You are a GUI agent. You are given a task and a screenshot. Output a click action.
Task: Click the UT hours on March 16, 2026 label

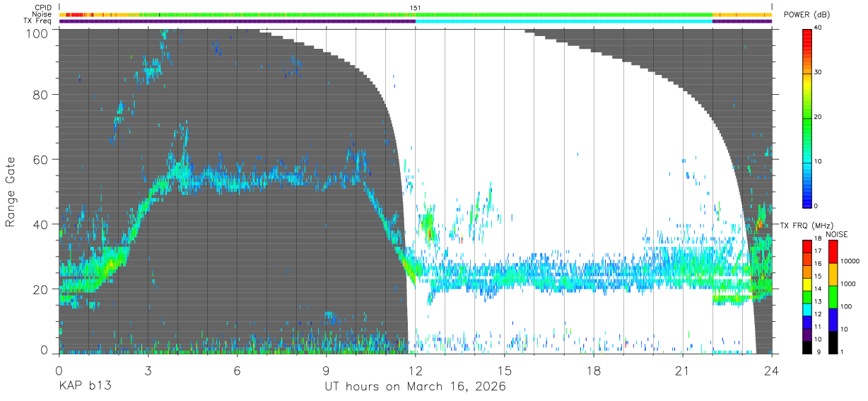[x=415, y=387]
